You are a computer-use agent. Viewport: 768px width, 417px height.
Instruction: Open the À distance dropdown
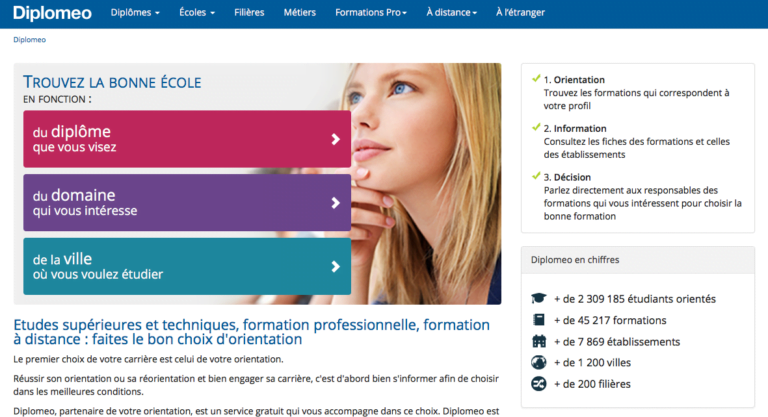point(451,13)
